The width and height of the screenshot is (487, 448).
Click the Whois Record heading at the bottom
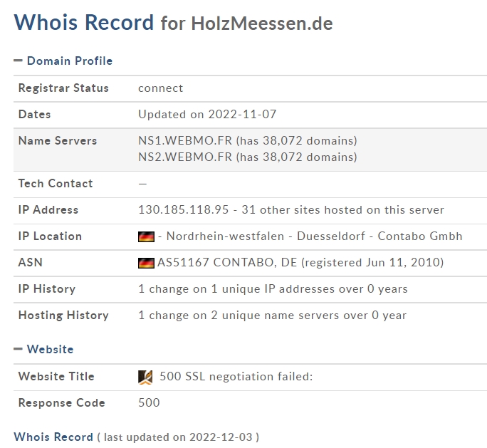(x=53, y=437)
